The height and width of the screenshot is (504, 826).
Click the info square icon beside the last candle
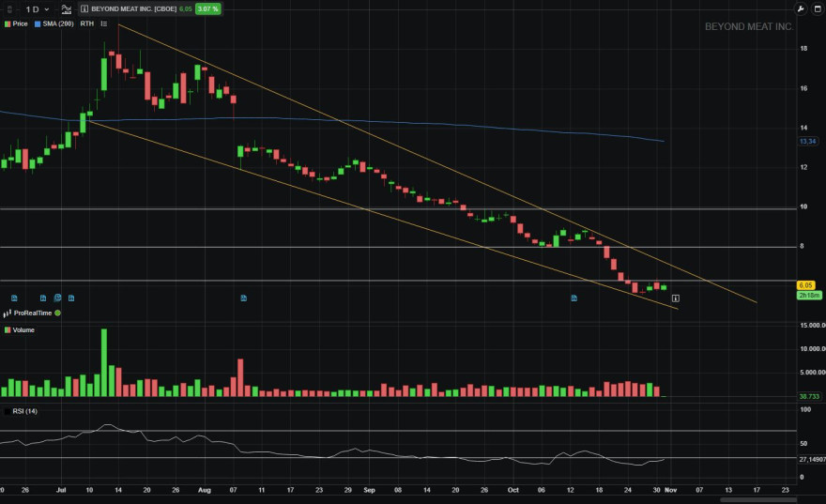pos(675,298)
